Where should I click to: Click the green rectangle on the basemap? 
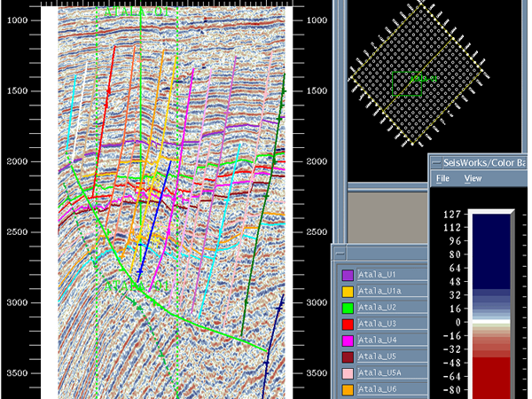tap(408, 83)
